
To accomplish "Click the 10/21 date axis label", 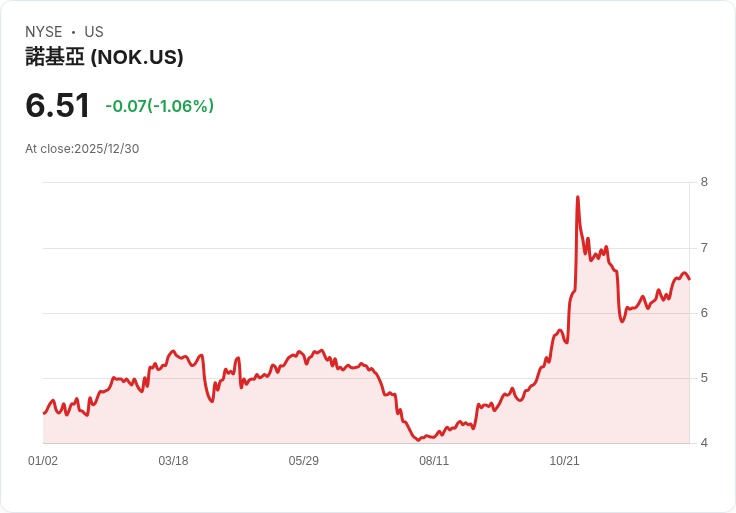I will pyautogui.click(x=565, y=461).
